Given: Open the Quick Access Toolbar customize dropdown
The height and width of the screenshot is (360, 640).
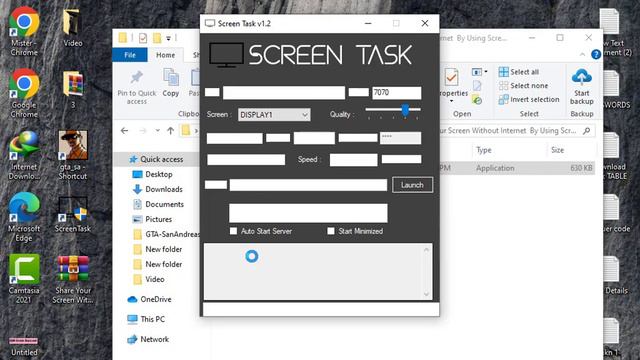Looking at the screenshot, I should (x=168, y=38).
